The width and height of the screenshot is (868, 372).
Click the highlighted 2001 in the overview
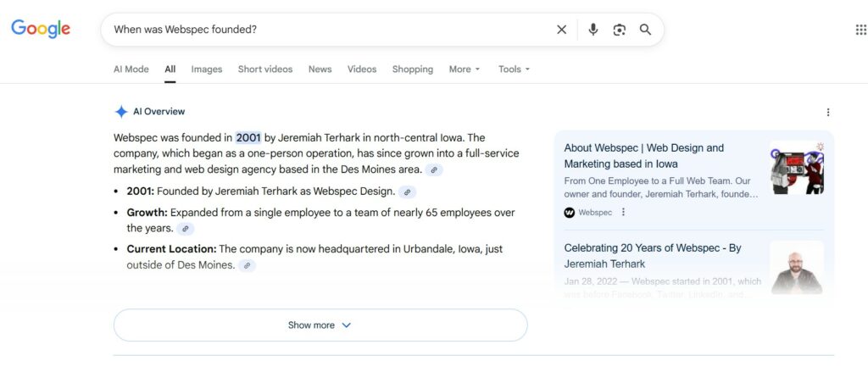click(x=248, y=138)
